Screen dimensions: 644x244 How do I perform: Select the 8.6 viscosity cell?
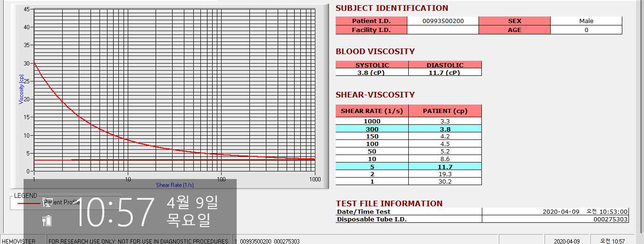[x=445, y=159]
